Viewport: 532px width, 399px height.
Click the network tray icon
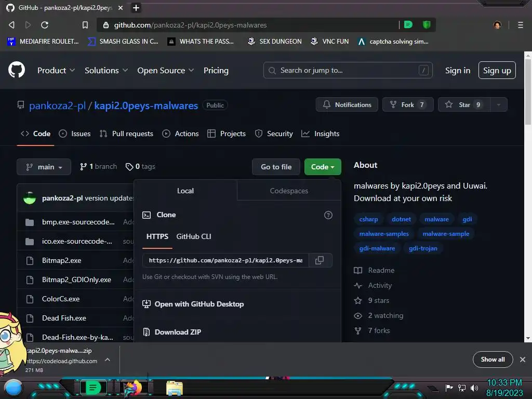(x=462, y=388)
